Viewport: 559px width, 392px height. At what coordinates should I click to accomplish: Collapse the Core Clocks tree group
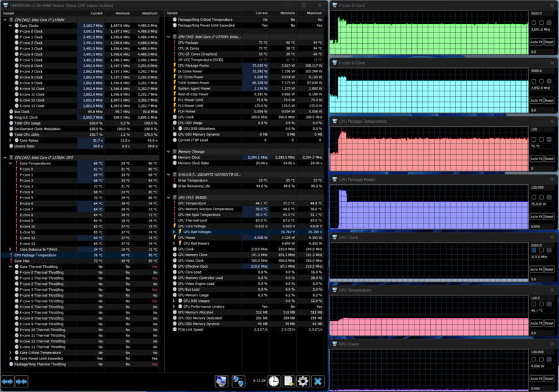click(x=10, y=25)
